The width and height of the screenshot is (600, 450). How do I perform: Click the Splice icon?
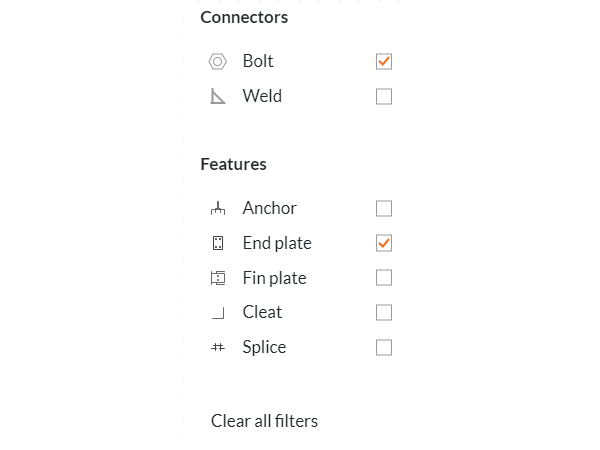(218, 348)
